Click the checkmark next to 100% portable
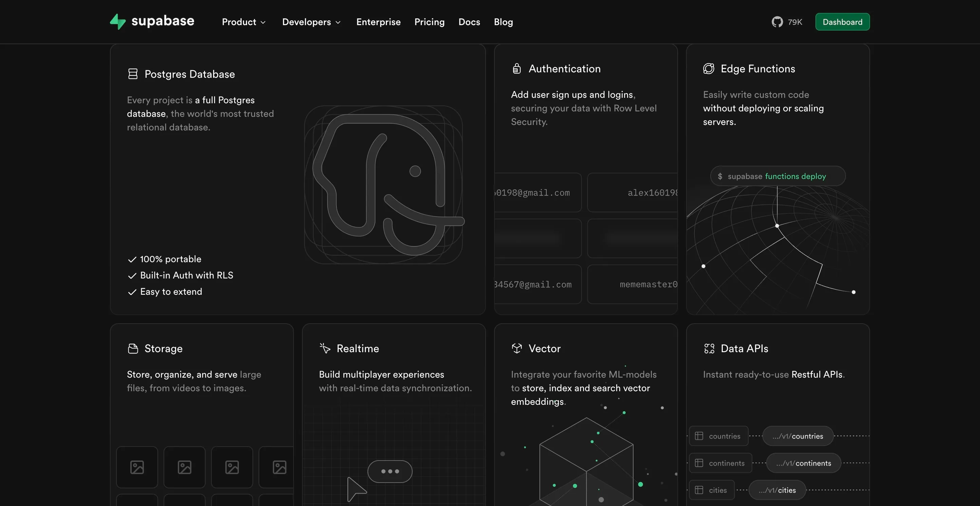This screenshot has width=980, height=506. pyautogui.click(x=132, y=260)
